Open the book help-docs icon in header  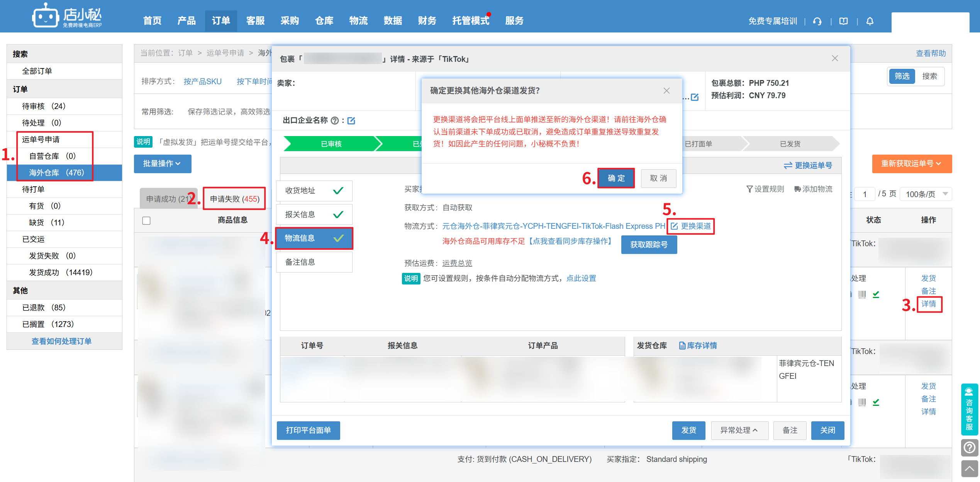pos(844,21)
